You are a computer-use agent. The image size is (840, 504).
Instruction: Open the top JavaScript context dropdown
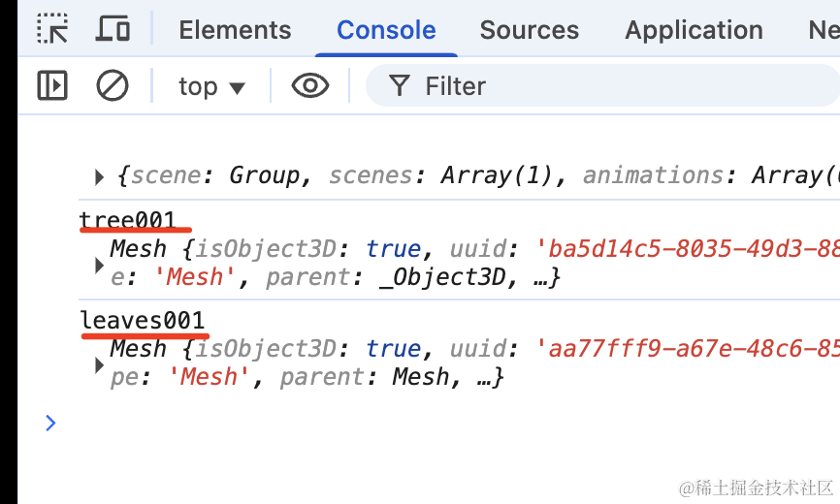pos(211,86)
